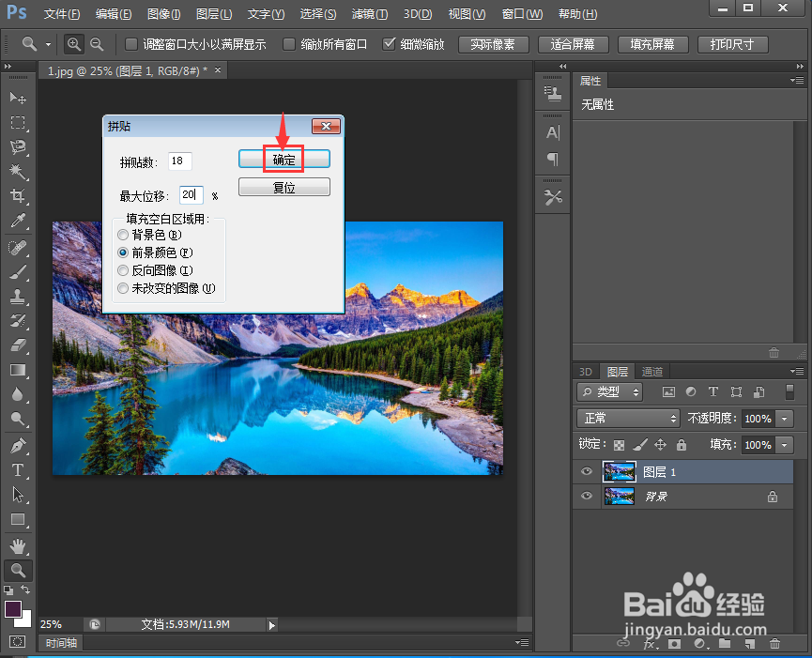Image resolution: width=812 pixels, height=658 pixels.
Task: Select the Crop tool
Action: click(x=19, y=196)
